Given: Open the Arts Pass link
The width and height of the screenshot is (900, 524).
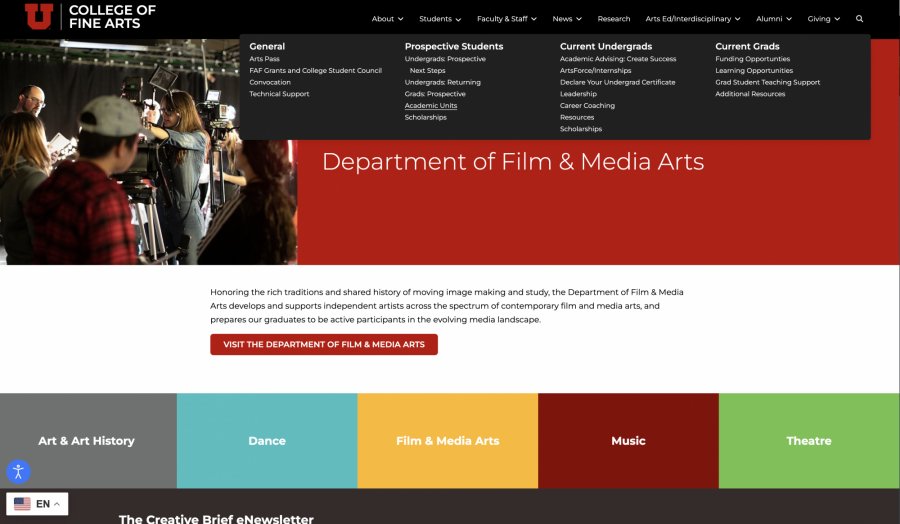Looking at the screenshot, I should [264, 59].
